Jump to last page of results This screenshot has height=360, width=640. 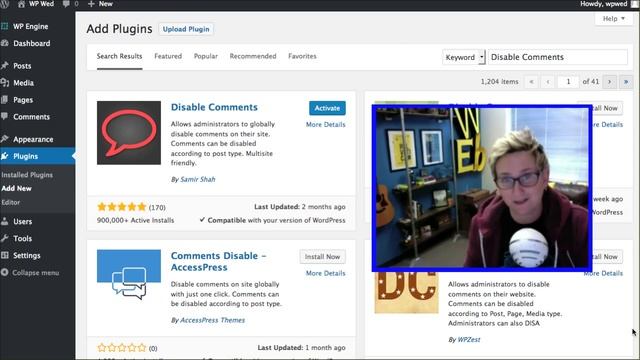click(x=626, y=82)
